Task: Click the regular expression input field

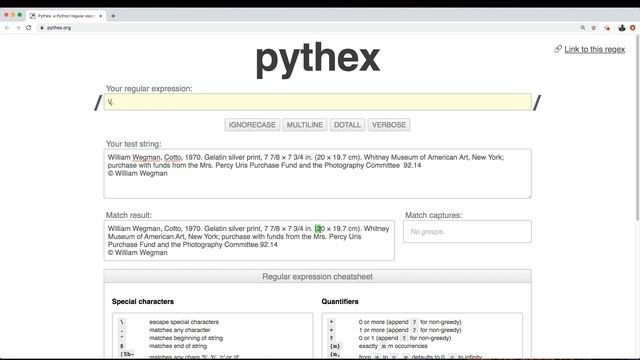Action: [x=318, y=102]
